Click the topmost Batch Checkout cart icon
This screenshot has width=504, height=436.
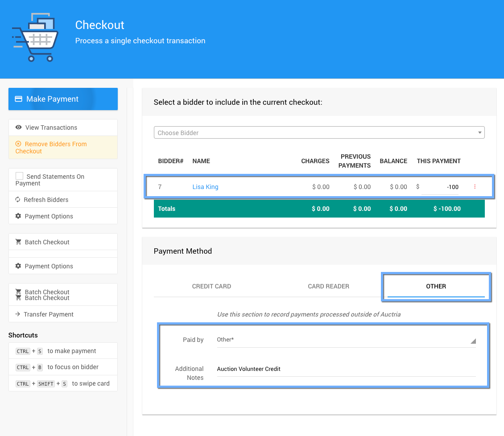[18, 242]
